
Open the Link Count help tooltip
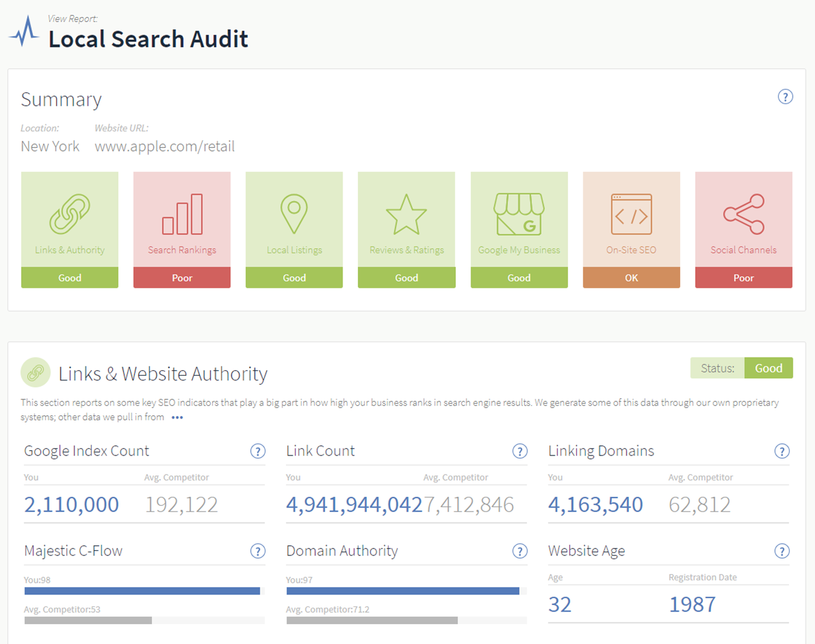click(x=520, y=451)
